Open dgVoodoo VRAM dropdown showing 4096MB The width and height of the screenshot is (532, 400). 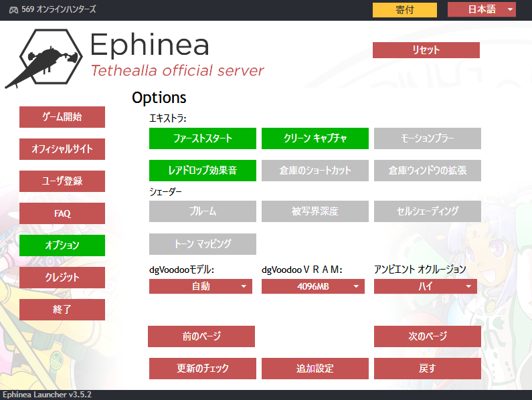313,286
